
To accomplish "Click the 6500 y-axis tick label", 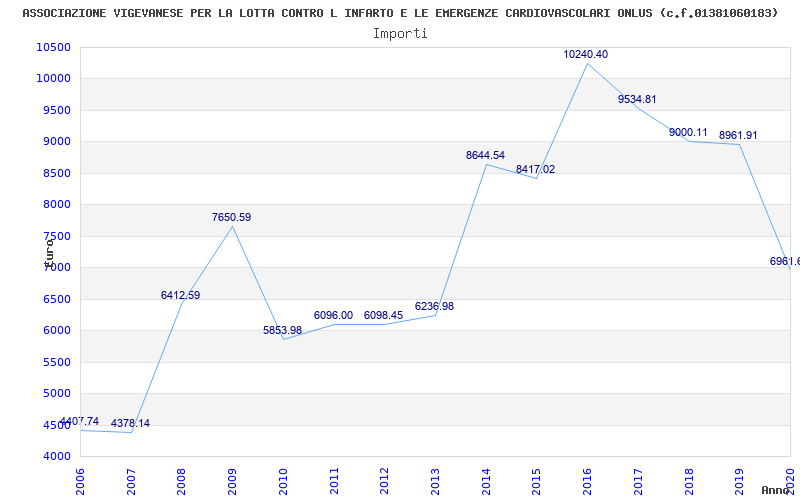I will click(56, 299).
